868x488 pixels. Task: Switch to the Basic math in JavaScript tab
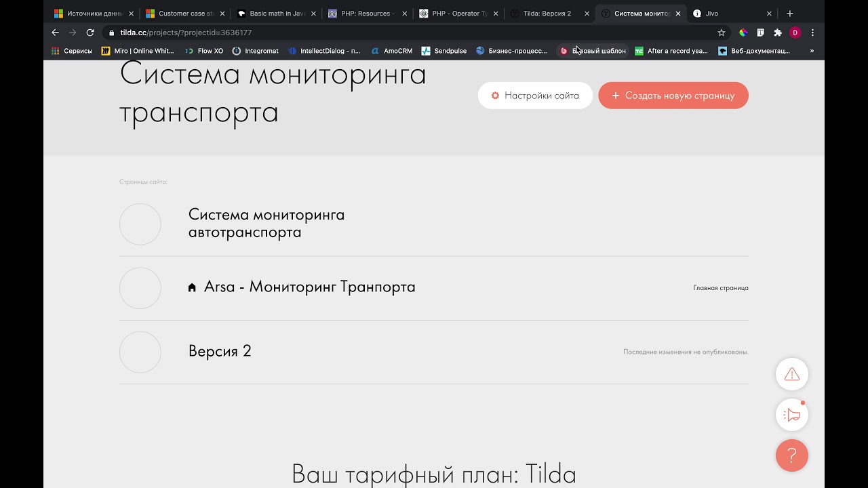(276, 14)
